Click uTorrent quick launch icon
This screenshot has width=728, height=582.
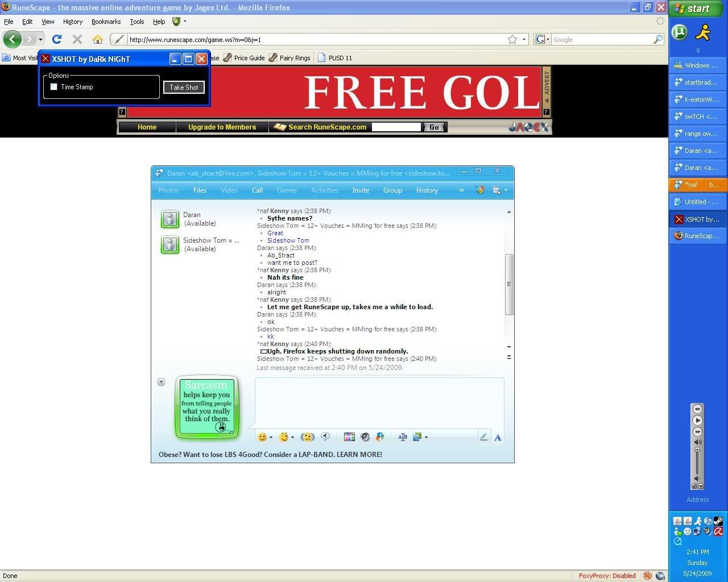680,32
